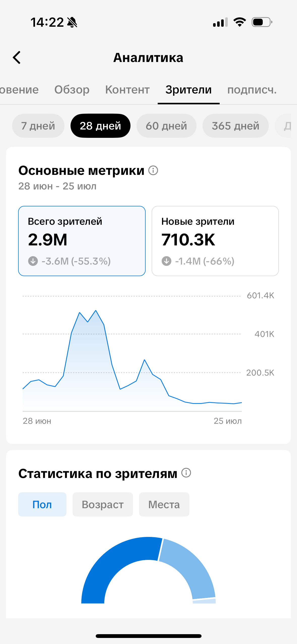297x644 pixels.
Task: Tap the -3.6M (-55.3%) change text
Action: [x=76, y=261]
